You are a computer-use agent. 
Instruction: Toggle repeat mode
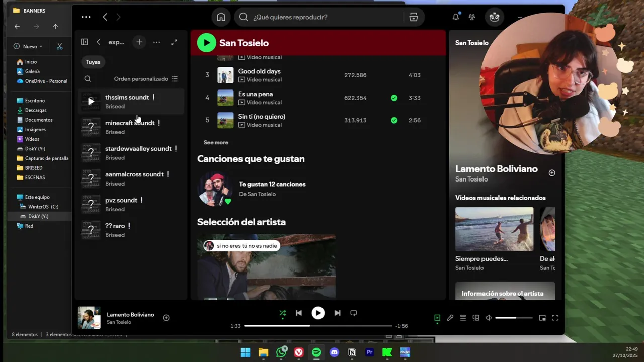pyautogui.click(x=354, y=313)
